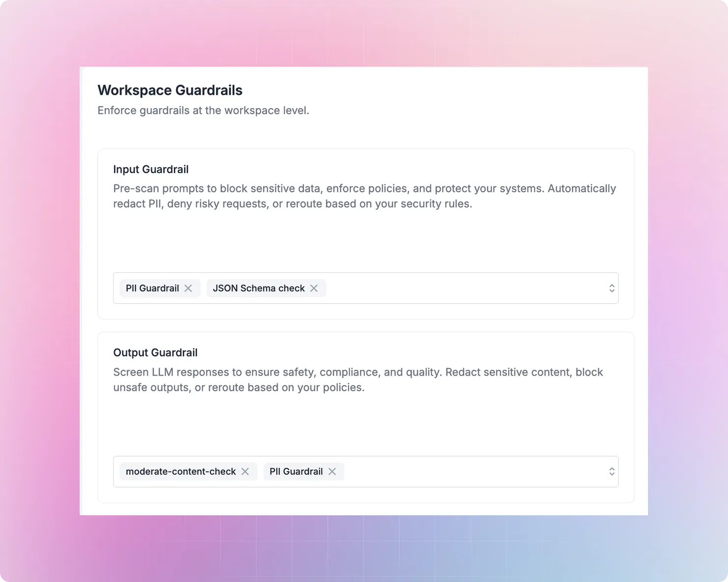The image size is (728, 582).
Task: Select the PII Guardrail tag in Output Guardrail
Action: point(296,472)
